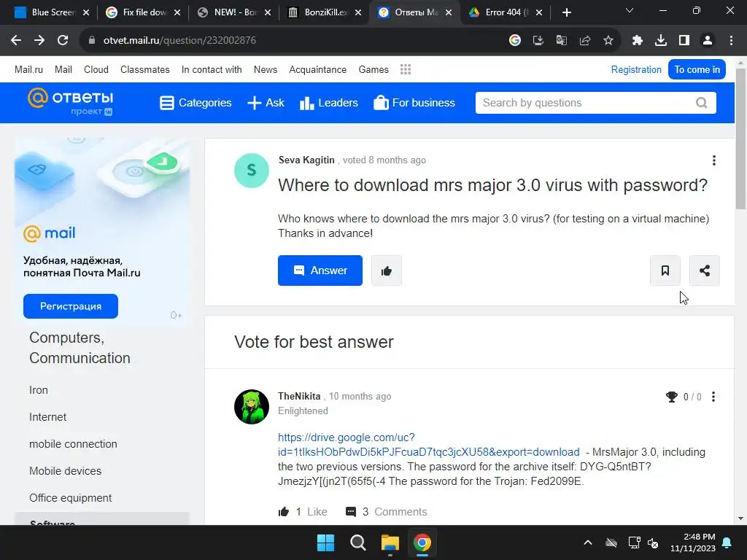Open the Windows Start menu
747x560 pixels.
coord(326,542)
